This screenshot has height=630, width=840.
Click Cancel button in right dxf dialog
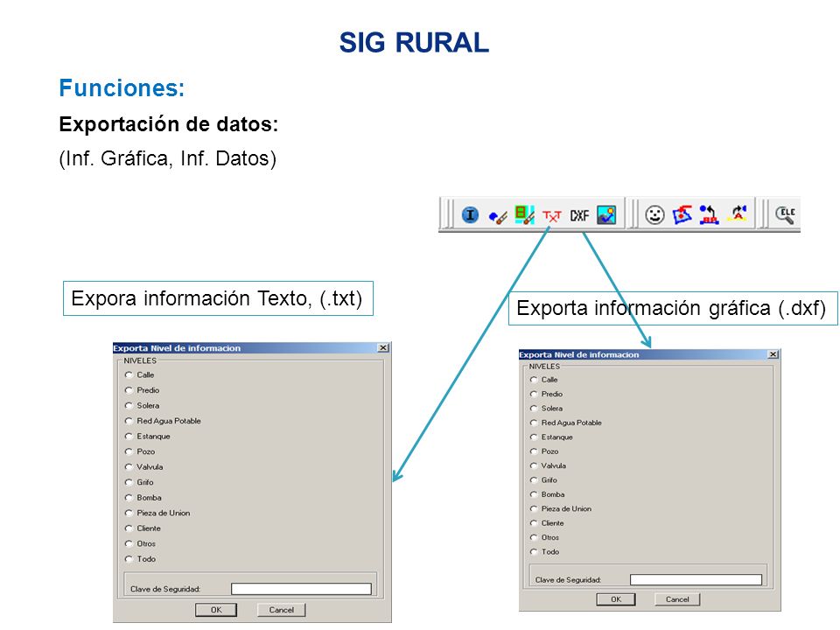(x=677, y=599)
